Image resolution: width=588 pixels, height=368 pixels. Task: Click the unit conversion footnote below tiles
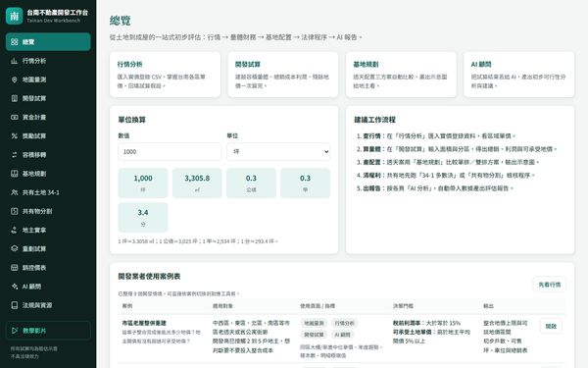pos(198,241)
